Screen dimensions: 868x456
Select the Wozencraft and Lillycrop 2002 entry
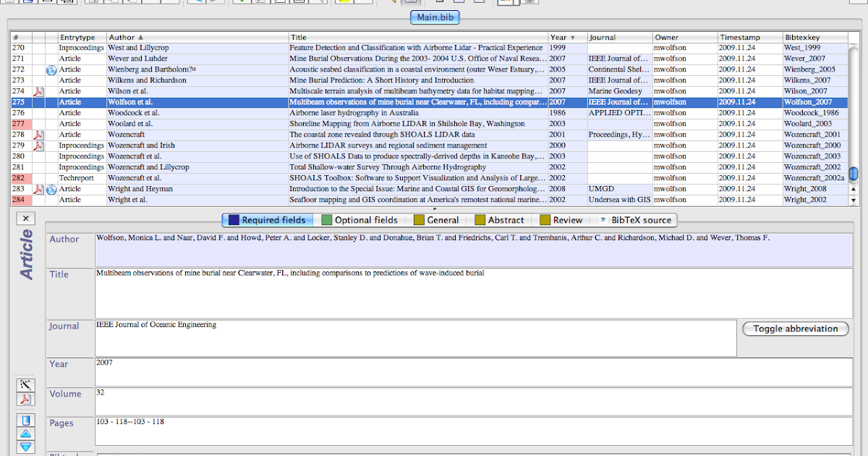(429, 167)
